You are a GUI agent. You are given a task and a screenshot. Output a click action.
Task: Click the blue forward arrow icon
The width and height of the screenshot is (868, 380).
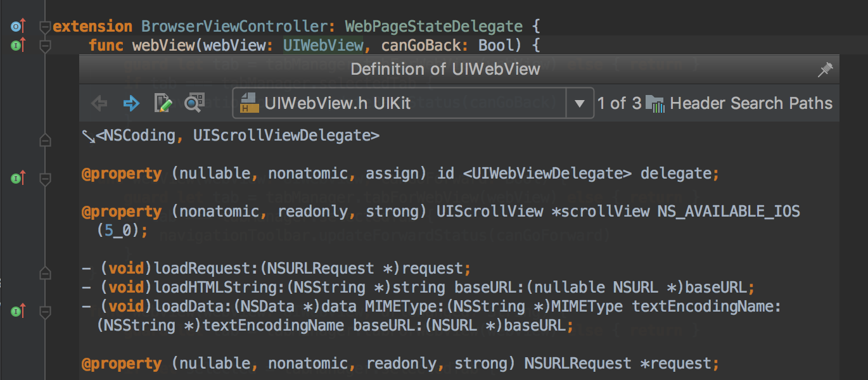(131, 103)
